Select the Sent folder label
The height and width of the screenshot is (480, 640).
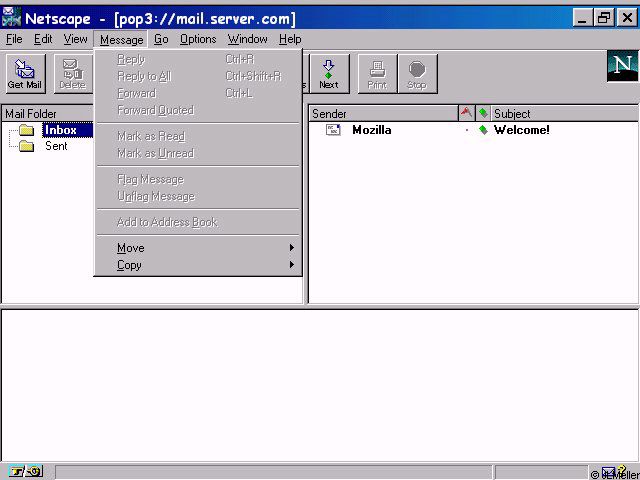(56, 146)
